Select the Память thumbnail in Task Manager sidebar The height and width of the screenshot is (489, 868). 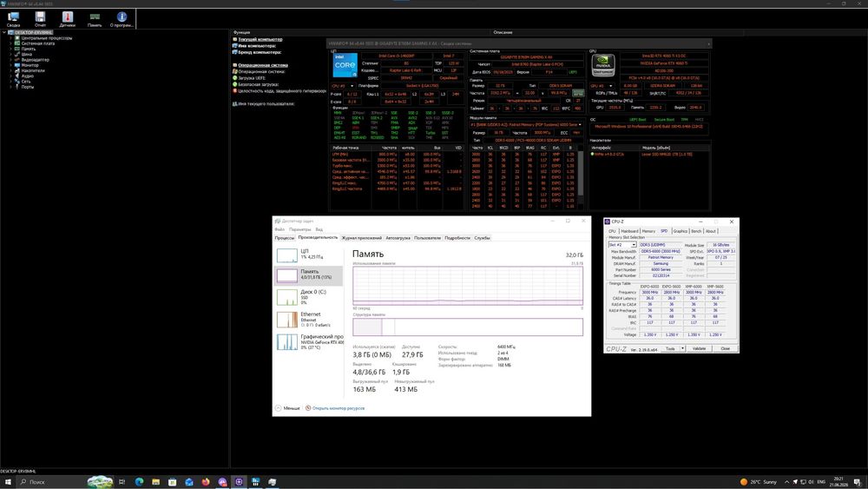point(287,275)
